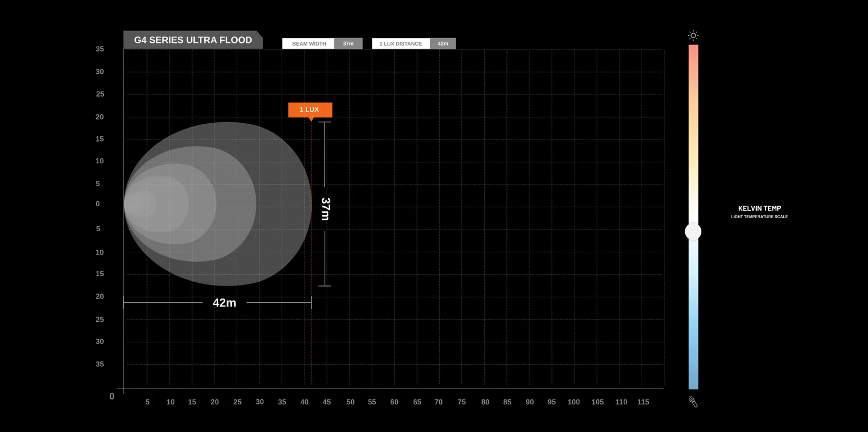Click the 37m value next to Beam Width
The image size is (868, 432).
[348, 44]
